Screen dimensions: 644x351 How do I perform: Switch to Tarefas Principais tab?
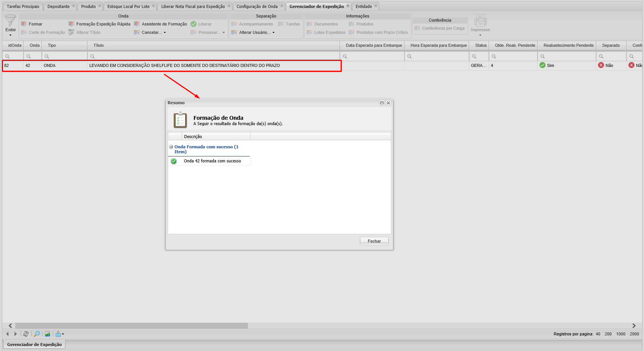click(23, 6)
